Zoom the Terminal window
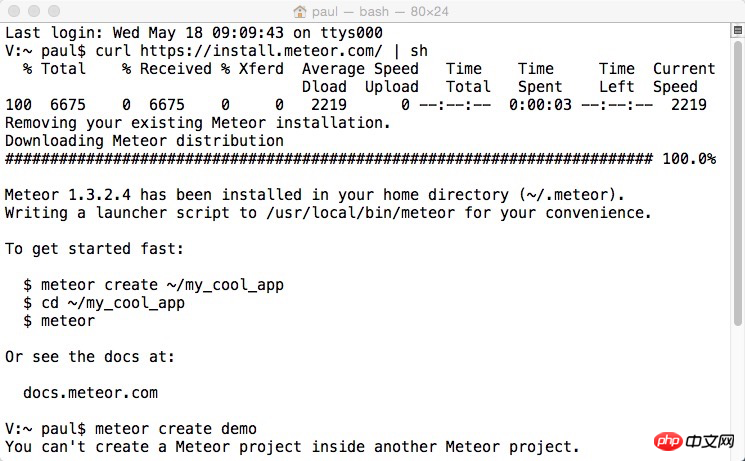Screen dimensions: 745x461 pyautogui.click(x=54, y=11)
